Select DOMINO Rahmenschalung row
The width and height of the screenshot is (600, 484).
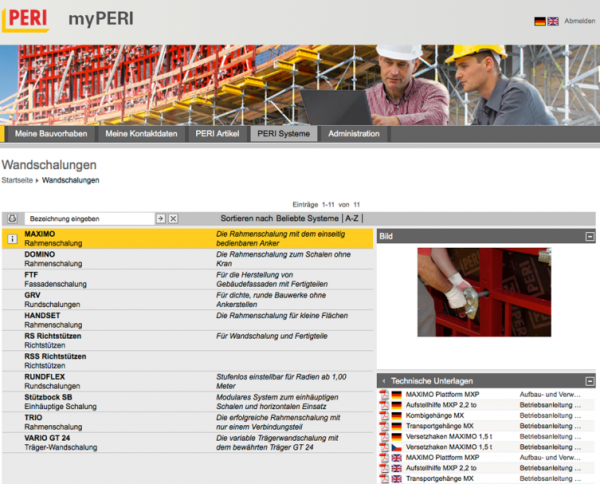pyautogui.click(x=188, y=259)
